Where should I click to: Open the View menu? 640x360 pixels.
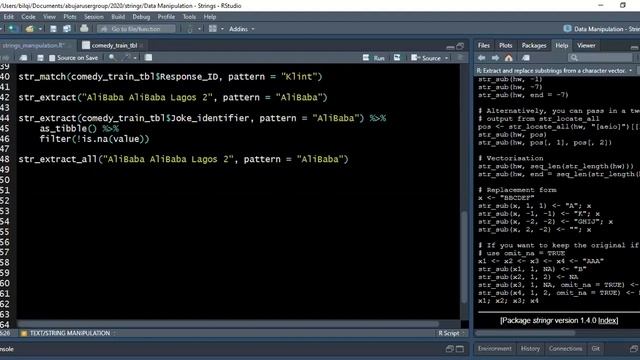(x=49, y=17)
